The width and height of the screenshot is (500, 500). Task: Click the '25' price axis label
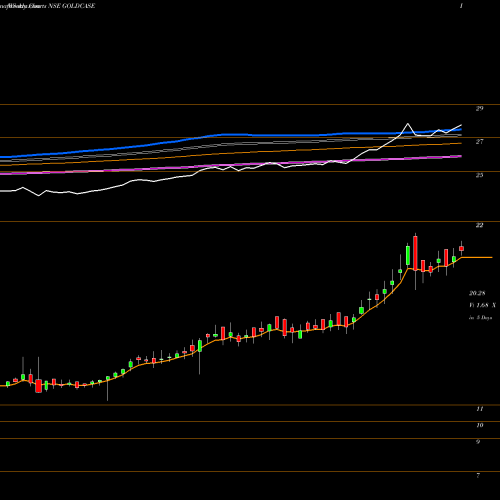[479, 175]
